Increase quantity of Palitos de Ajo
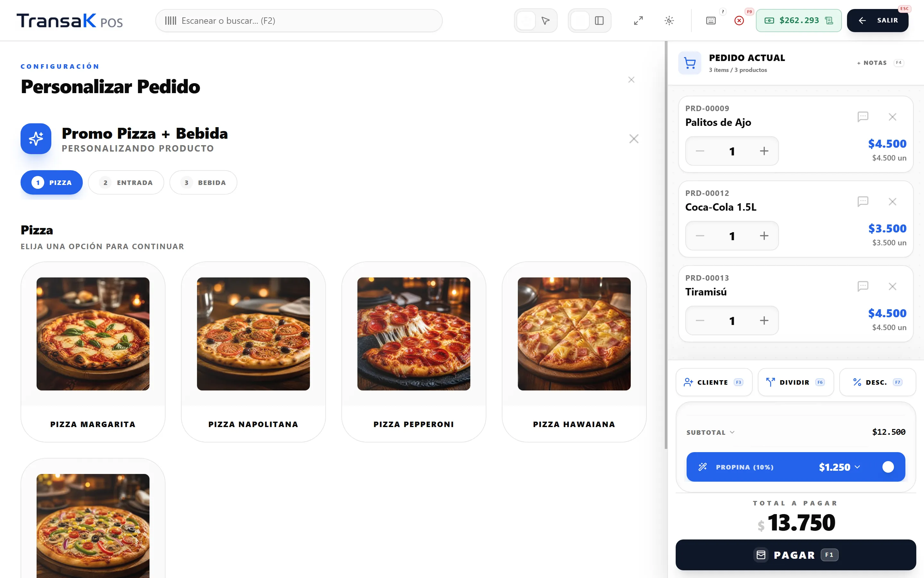This screenshot has height=578, width=924. pos(764,151)
